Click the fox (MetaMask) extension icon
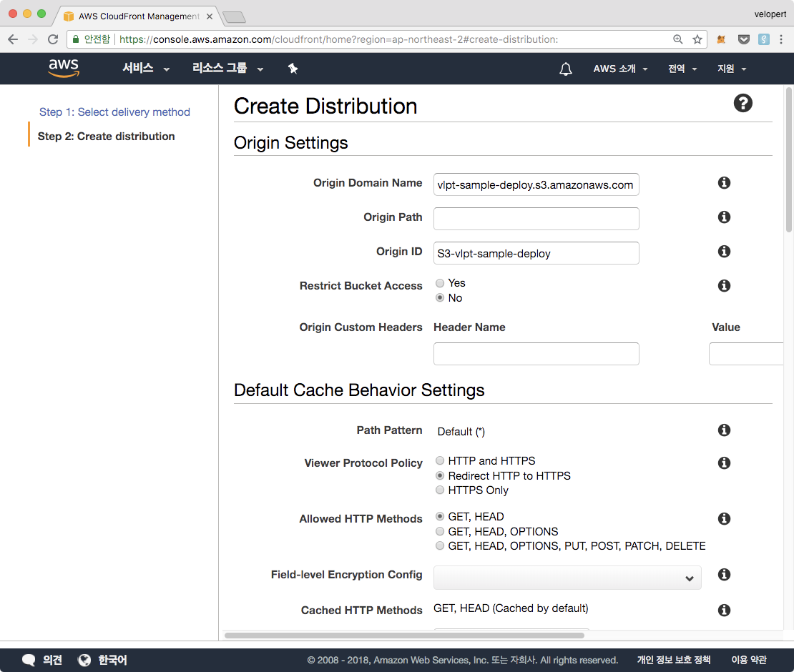Image resolution: width=794 pixels, height=672 pixels. click(x=722, y=39)
